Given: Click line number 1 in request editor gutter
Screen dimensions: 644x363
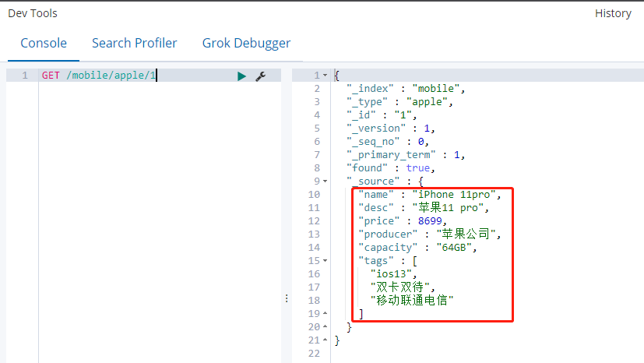Looking at the screenshot, I should 25,76.
